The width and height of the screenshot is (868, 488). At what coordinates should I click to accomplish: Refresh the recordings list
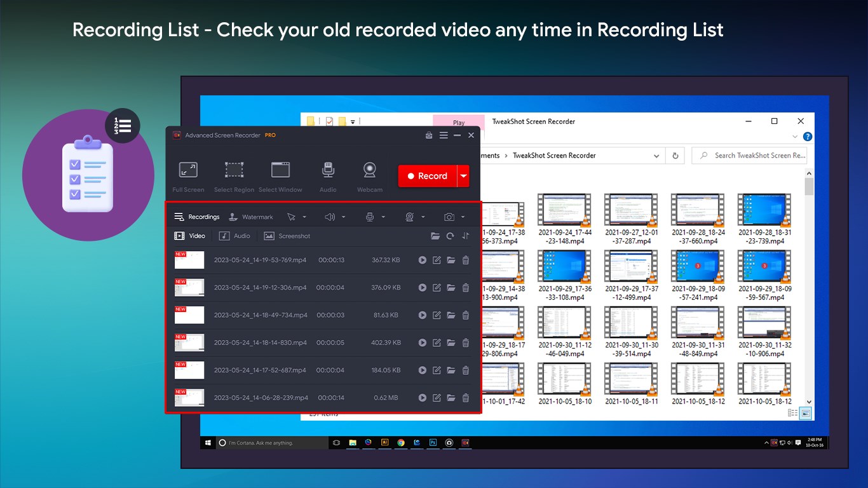click(451, 236)
